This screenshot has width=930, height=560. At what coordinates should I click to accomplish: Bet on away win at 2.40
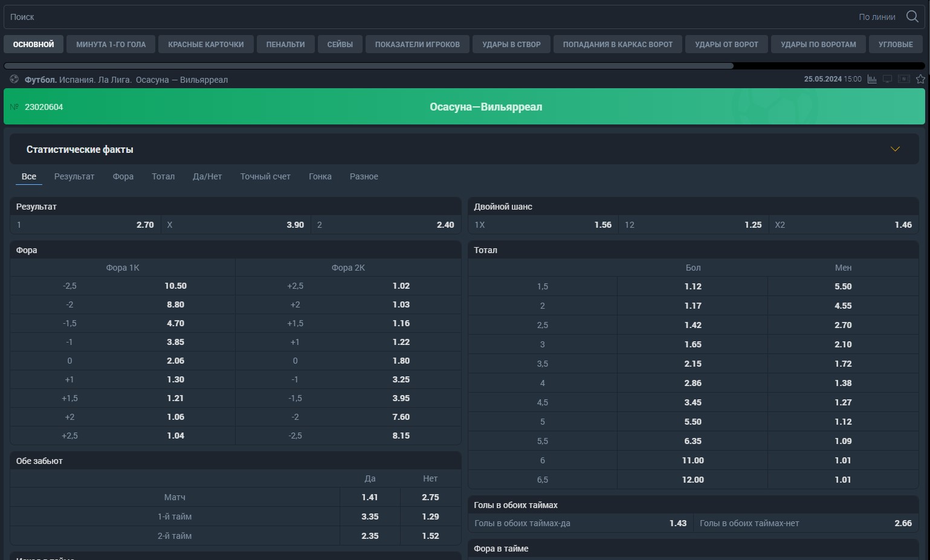[386, 225]
